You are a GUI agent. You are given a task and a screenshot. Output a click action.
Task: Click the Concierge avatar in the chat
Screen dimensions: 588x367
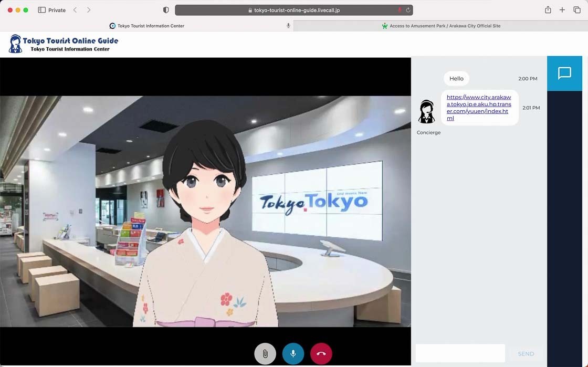pos(427,111)
